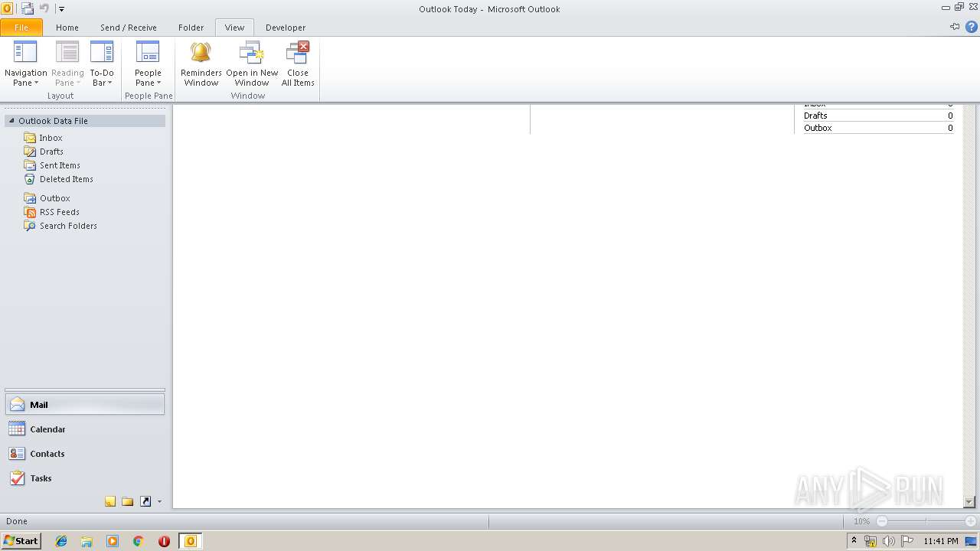Switch to the Home tab
980x551 pixels.
pyautogui.click(x=67, y=28)
